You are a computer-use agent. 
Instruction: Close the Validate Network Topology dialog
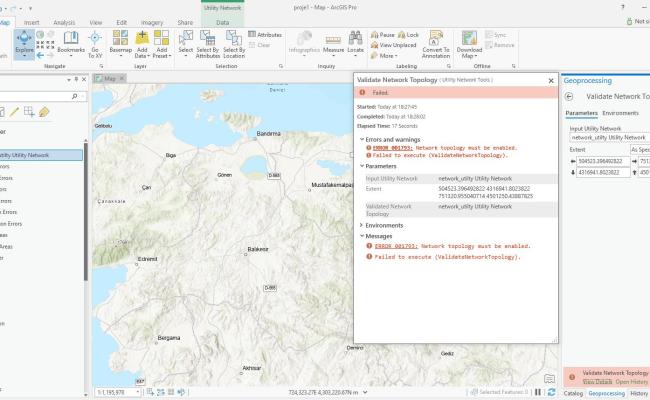pos(551,80)
